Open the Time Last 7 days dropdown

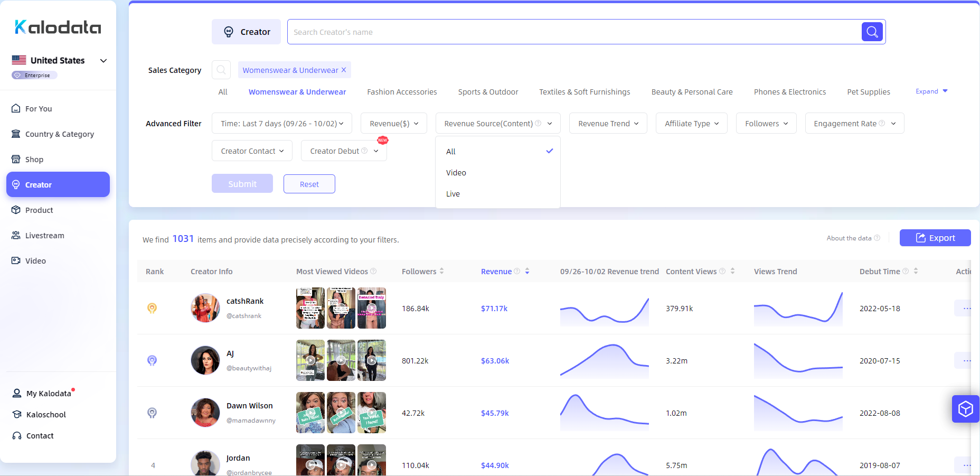point(281,123)
